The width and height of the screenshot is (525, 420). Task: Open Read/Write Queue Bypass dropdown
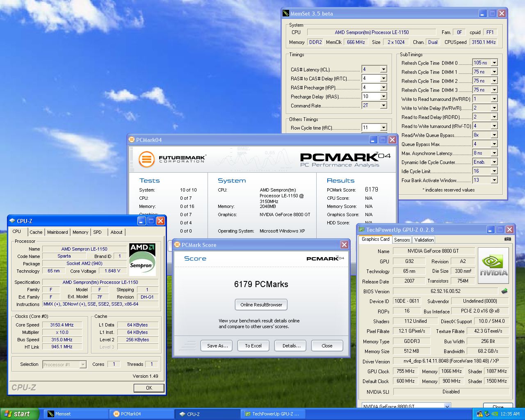[494, 135]
